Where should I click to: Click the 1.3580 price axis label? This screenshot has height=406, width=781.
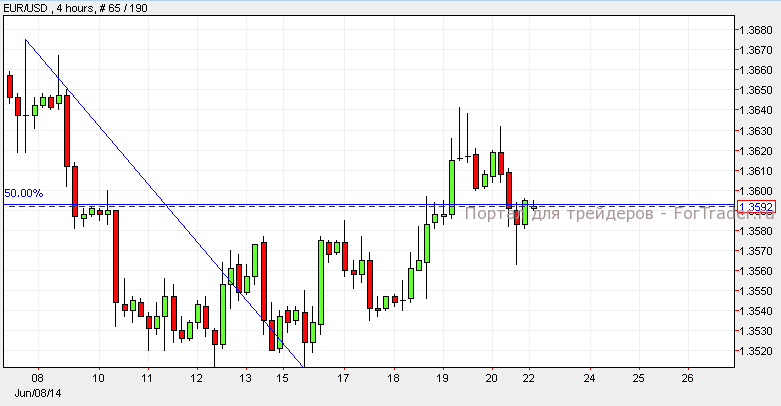click(x=756, y=231)
